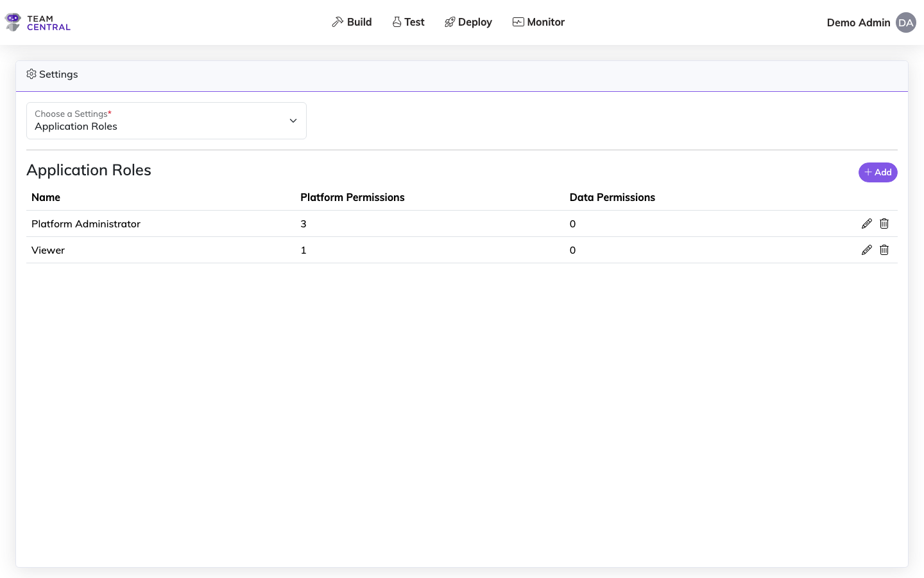Select the Build hammer icon

(336, 21)
